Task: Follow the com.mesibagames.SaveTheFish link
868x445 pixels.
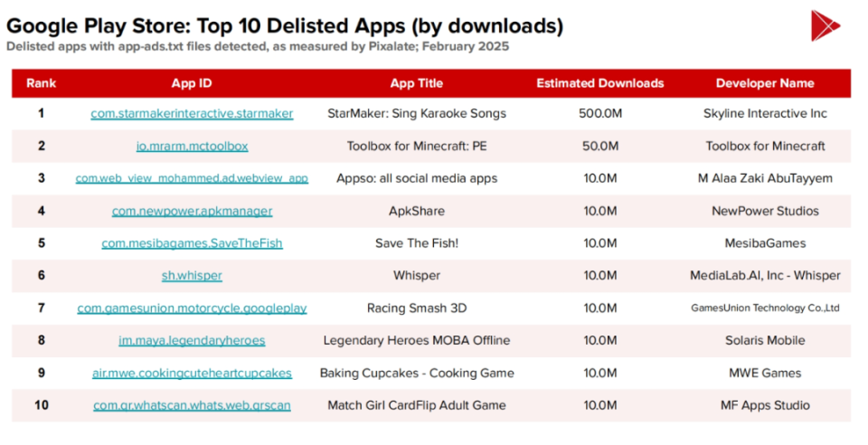Action: point(192,243)
